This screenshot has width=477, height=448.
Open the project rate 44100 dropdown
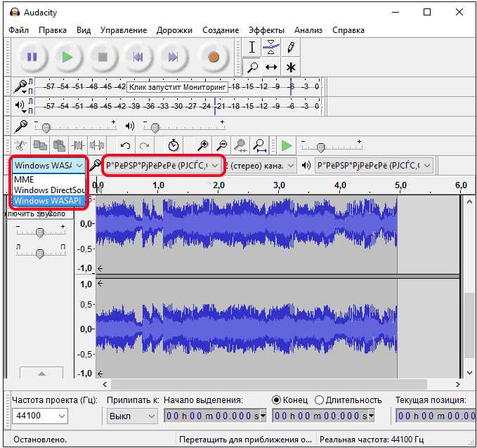coord(40,416)
